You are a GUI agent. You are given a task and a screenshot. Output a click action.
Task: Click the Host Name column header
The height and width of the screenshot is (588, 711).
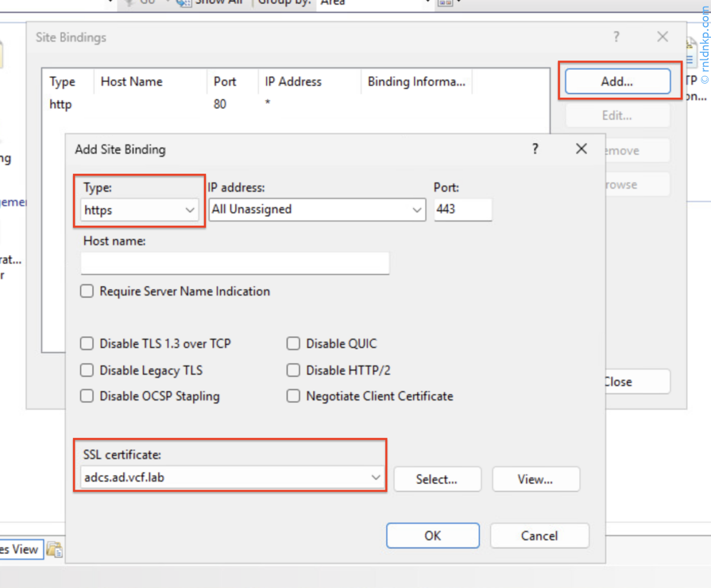point(132,82)
